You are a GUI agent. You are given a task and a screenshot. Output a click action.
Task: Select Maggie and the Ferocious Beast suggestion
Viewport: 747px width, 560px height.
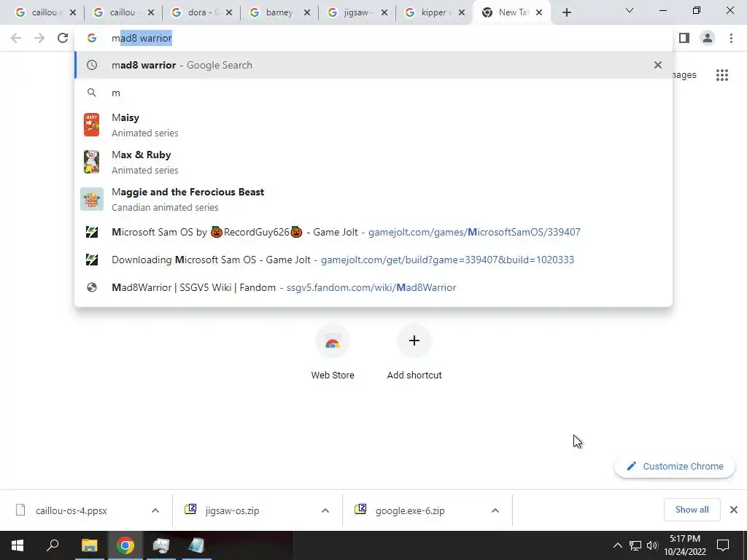click(373, 199)
